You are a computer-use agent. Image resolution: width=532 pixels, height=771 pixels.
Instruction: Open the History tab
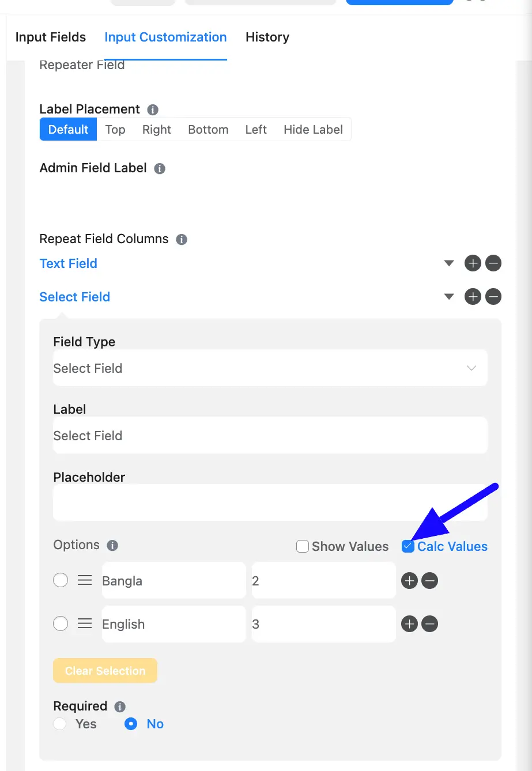pos(267,37)
